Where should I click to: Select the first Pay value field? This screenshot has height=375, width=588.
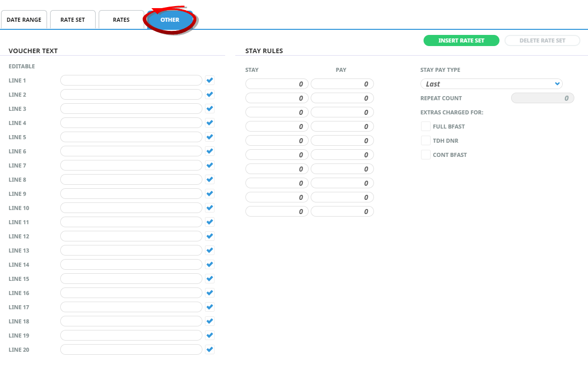(342, 84)
